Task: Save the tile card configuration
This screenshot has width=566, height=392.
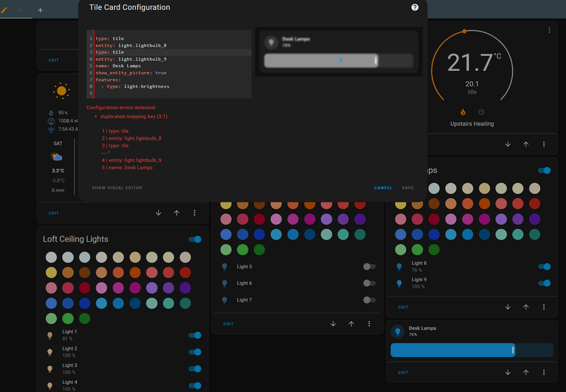Action: (x=407, y=188)
